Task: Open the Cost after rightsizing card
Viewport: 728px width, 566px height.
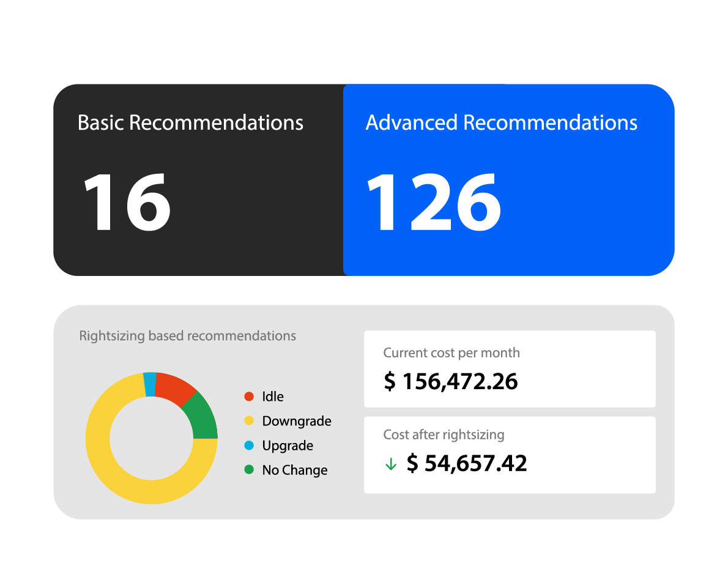Action: click(509, 455)
